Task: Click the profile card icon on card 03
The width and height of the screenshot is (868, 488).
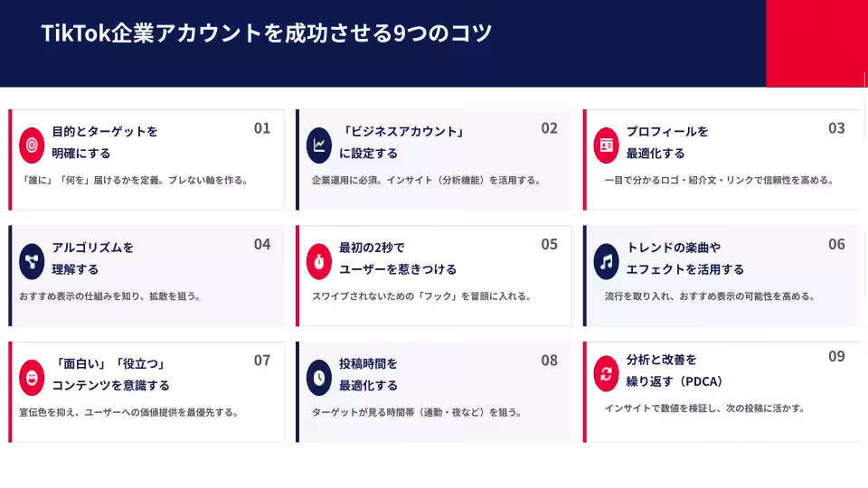Action: pyautogui.click(x=606, y=145)
